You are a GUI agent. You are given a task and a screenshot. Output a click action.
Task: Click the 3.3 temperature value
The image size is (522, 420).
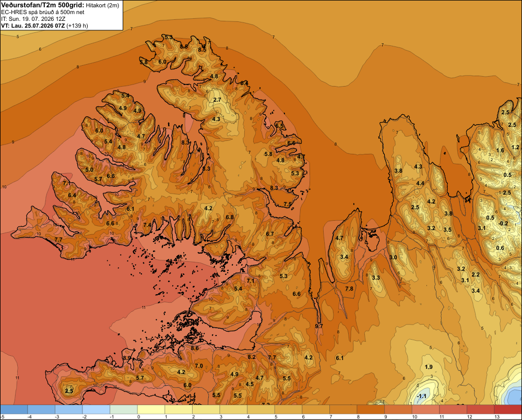(x=376, y=278)
